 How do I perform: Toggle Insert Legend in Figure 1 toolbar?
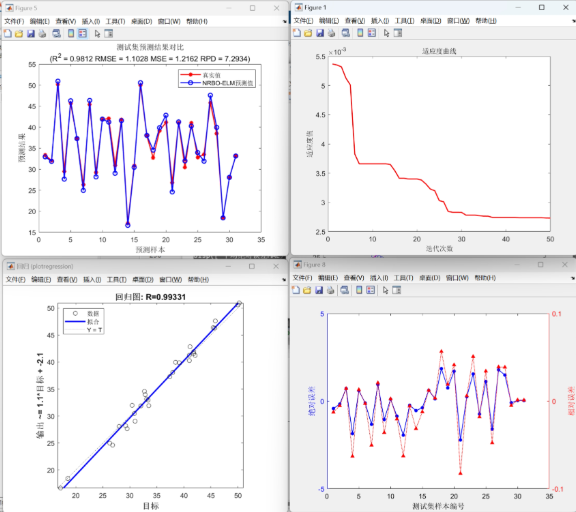click(372, 33)
